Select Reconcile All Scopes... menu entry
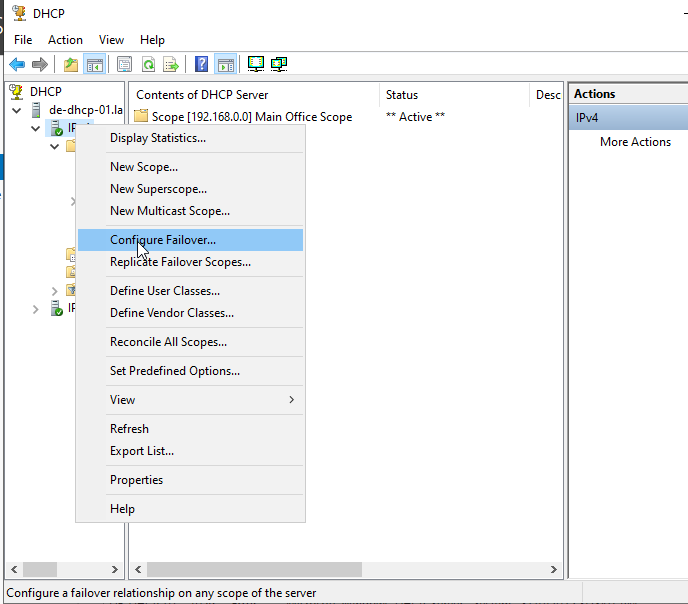The image size is (688, 604). (x=168, y=342)
